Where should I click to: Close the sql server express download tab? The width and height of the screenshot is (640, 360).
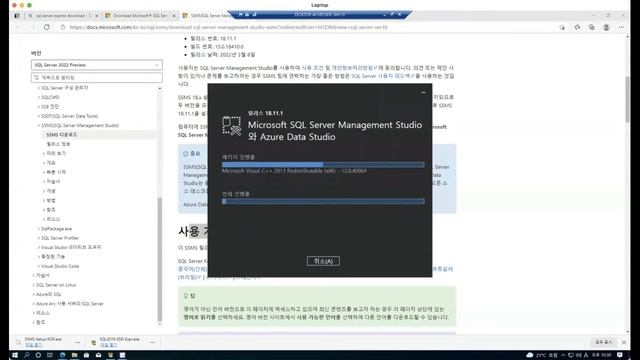tap(97, 16)
